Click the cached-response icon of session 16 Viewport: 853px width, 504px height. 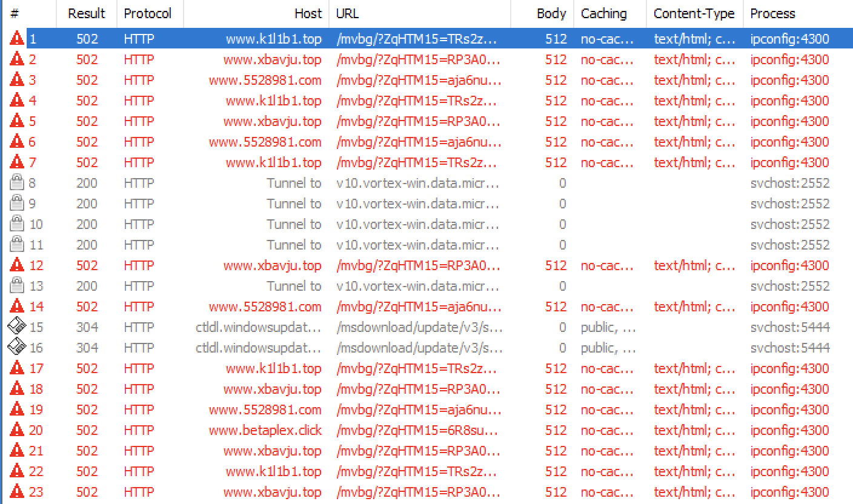coord(17,348)
